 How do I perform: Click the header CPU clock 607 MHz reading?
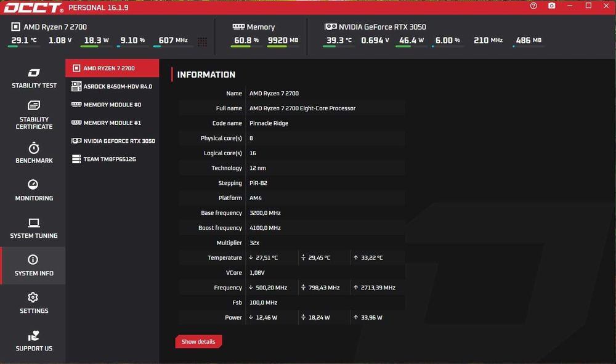click(173, 40)
